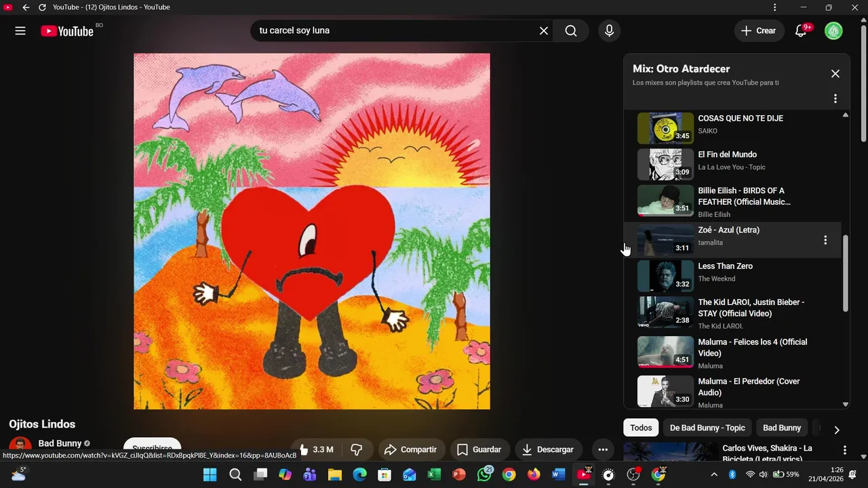This screenshot has width=868, height=488.
Task: Click the Compartir share button
Action: pyautogui.click(x=410, y=449)
